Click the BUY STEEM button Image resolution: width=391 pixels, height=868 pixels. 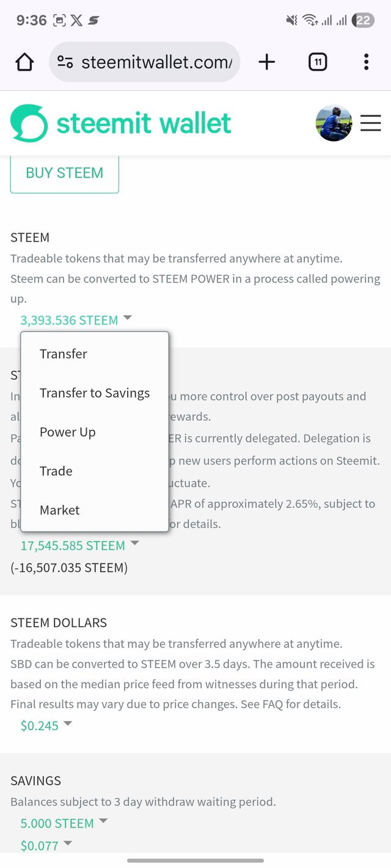click(64, 173)
